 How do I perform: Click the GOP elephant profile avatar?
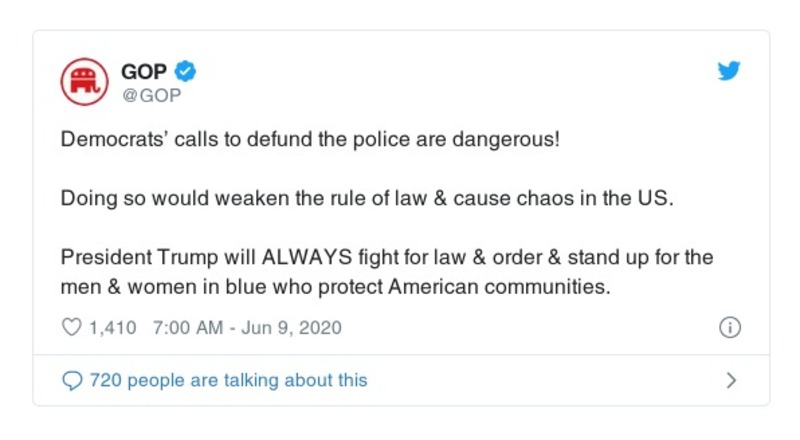84,81
